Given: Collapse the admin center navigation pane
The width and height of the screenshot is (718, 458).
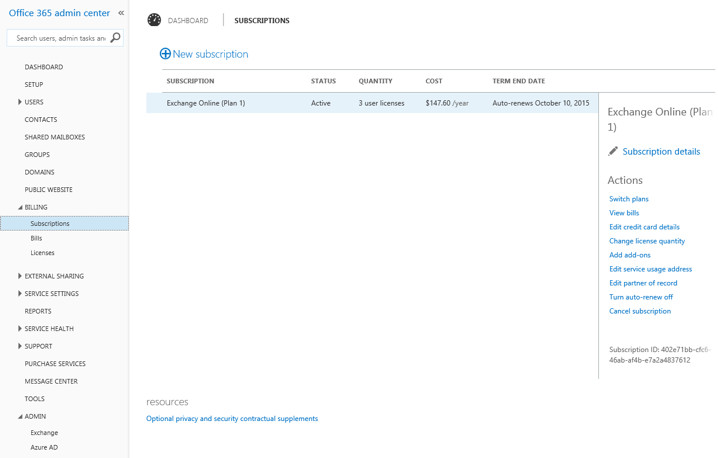Looking at the screenshot, I should 121,13.
